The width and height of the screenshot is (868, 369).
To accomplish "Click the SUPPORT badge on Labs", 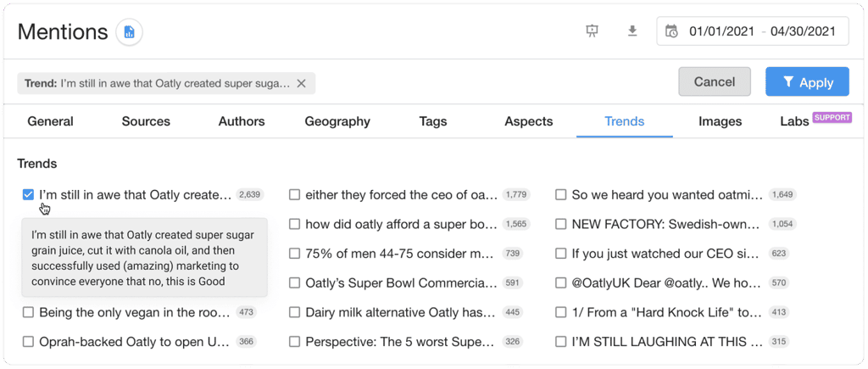I will pyautogui.click(x=832, y=117).
